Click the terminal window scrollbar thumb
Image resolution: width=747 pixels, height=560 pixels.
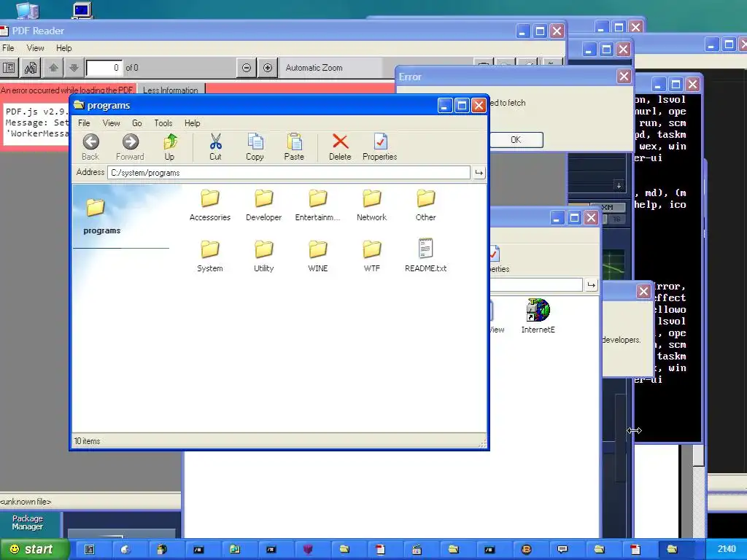pyautogui.click(x=698, y=455)
